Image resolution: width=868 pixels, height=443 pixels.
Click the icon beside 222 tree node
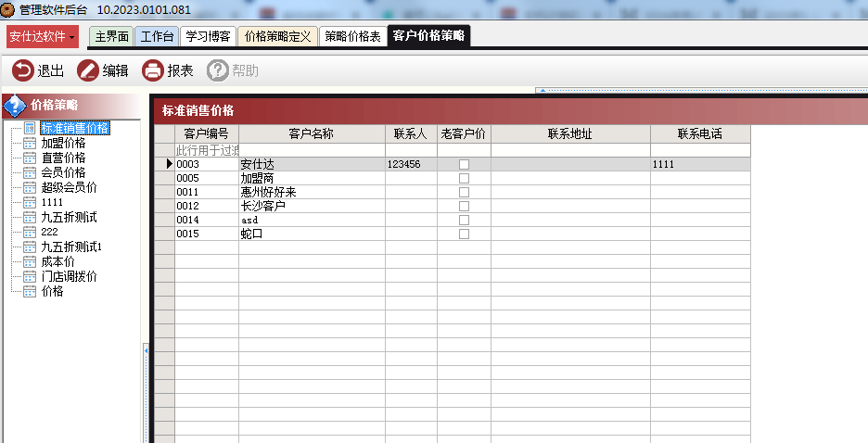[30, 232]
